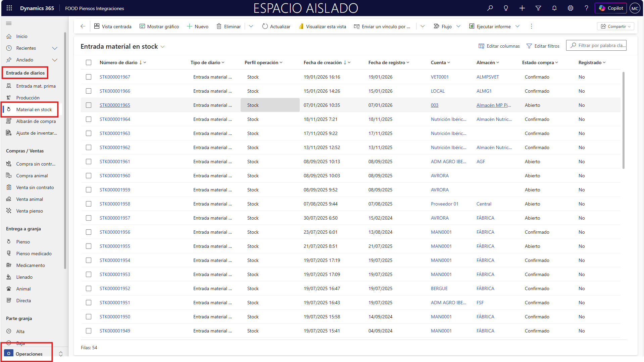Click the vertical scrollbar of the grid

623,120
